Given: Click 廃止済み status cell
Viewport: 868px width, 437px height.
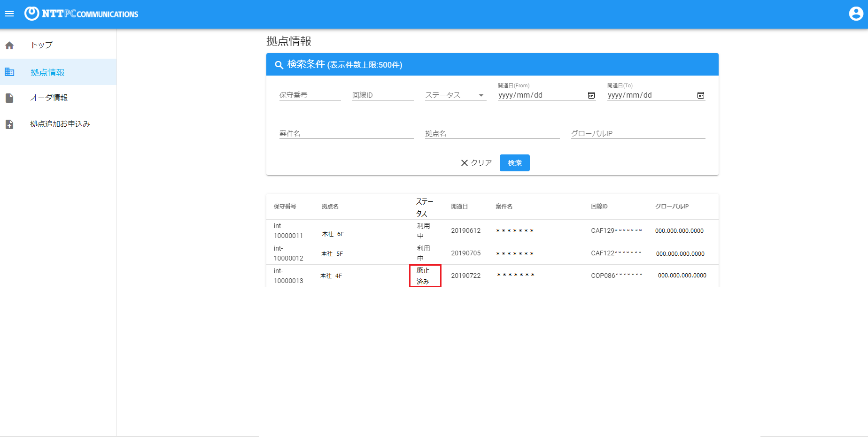Looking at the screenshot, I should tap(425, 276).
